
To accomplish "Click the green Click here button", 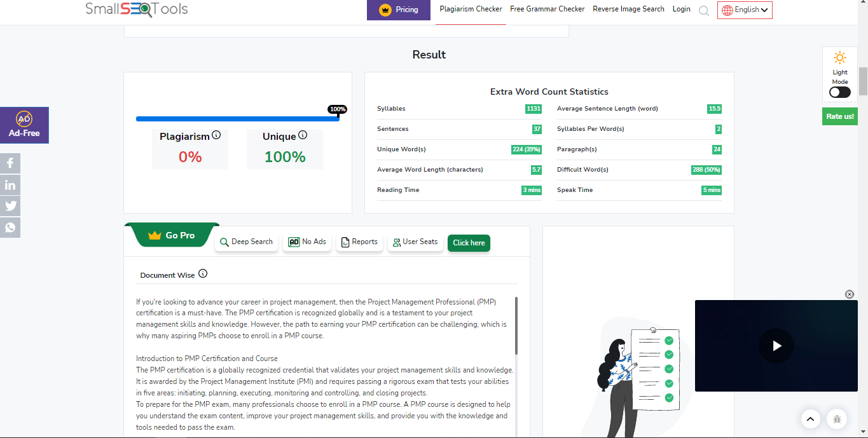I will pos(469,243).
